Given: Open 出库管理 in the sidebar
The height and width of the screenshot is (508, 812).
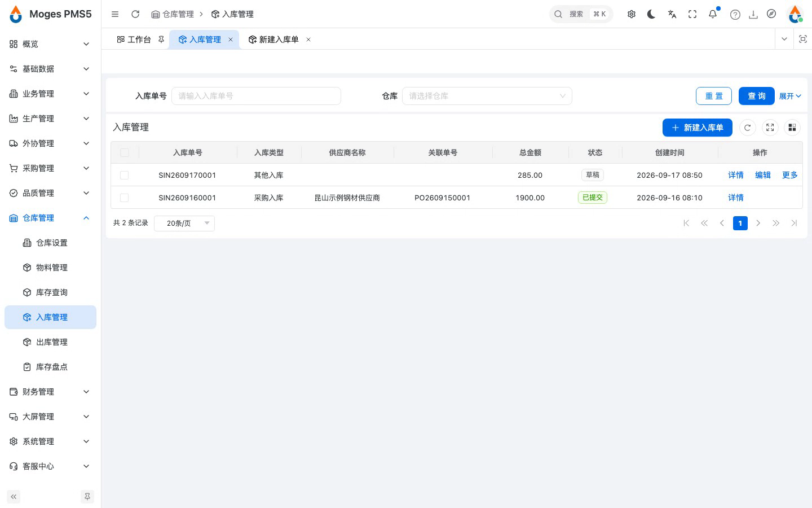Looking at the screenshot, I should 50,342.
